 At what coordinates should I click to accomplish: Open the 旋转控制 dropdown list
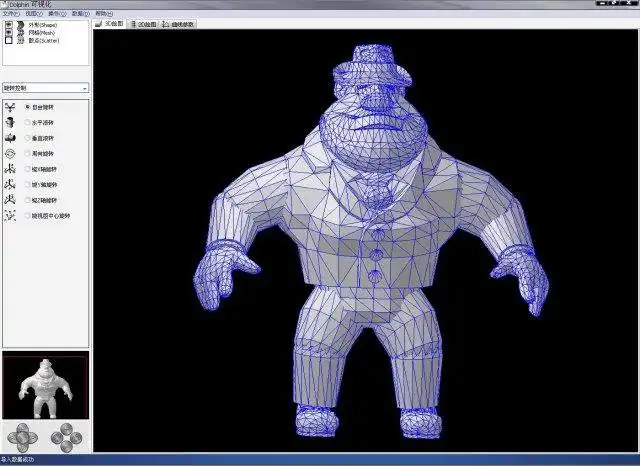pyautogui.click(x=46, y=88)
